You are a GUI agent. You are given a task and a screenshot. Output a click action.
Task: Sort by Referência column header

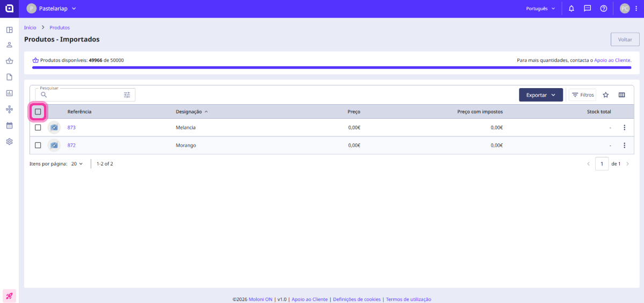coord(79,112)
